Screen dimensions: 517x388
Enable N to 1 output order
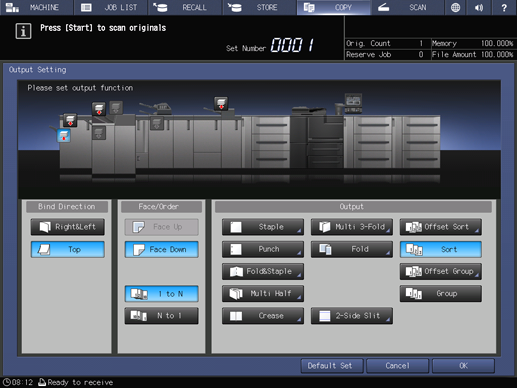pos(162,316)
